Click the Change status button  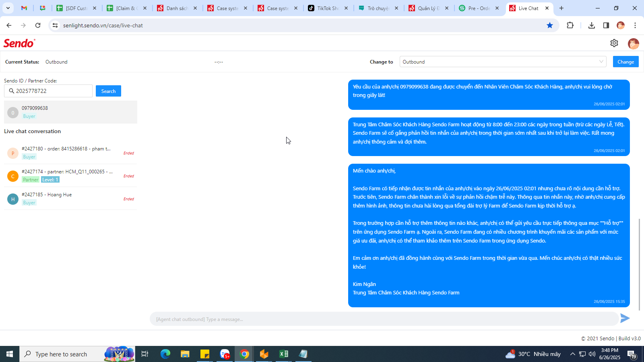coord(625,62)
